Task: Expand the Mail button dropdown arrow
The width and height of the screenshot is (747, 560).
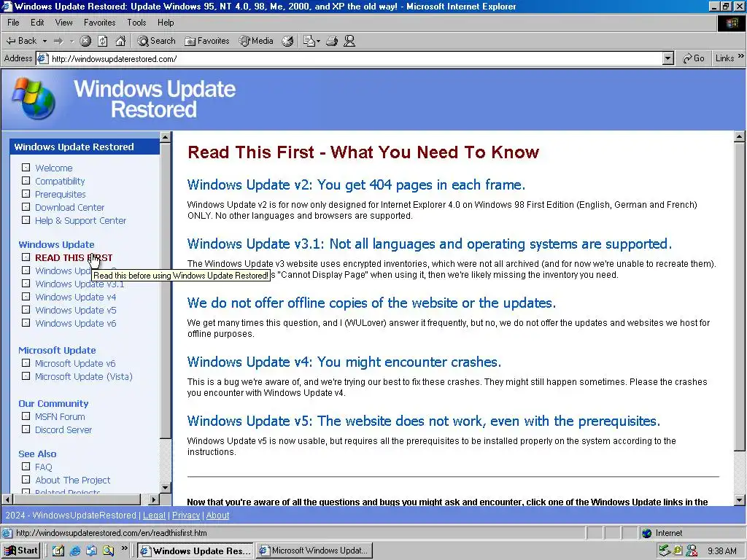Action: click(x=318, y=42)
